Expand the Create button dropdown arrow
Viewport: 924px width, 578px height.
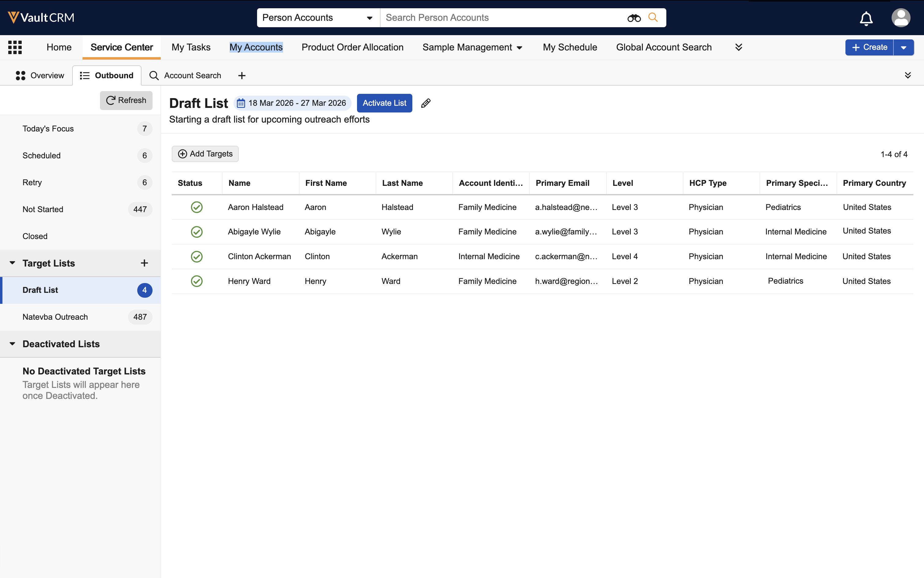[x=903, y=47]
